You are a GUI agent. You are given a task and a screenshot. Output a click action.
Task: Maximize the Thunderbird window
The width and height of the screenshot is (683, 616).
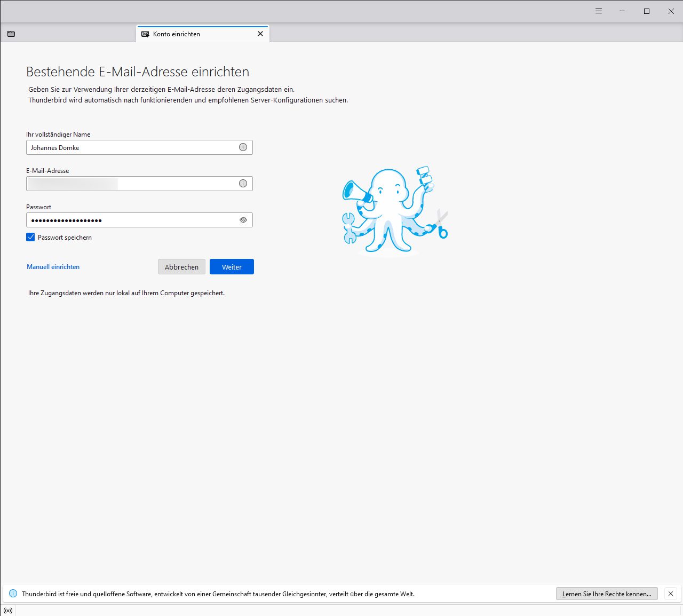tap(647, 11)
